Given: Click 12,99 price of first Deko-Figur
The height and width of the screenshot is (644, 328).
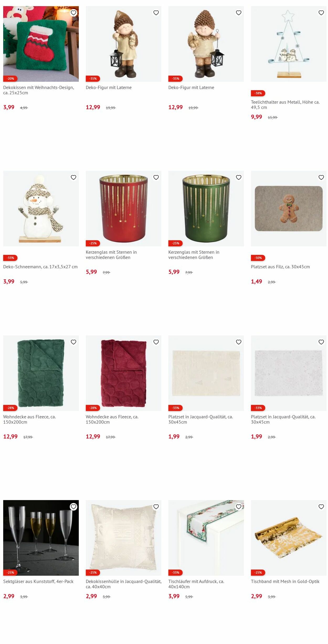Looking at the screenshot, I should coord(93,107).
